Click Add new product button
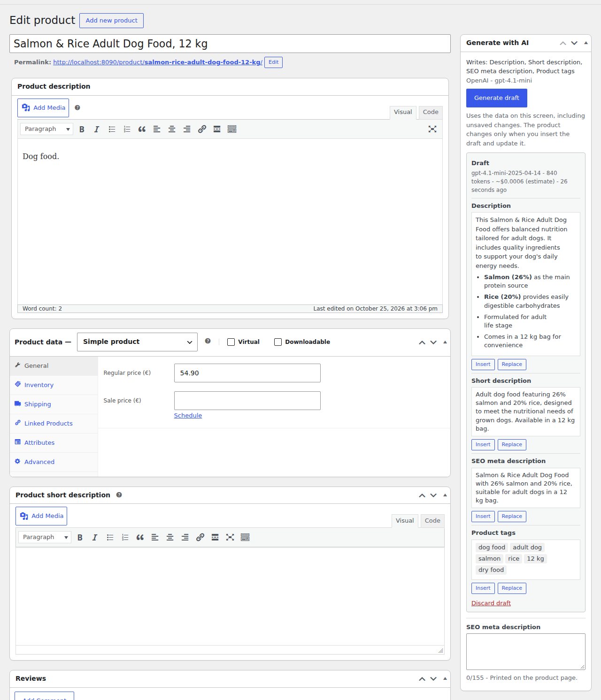Viewport: 601px width, 700px height. click(112, 21)
